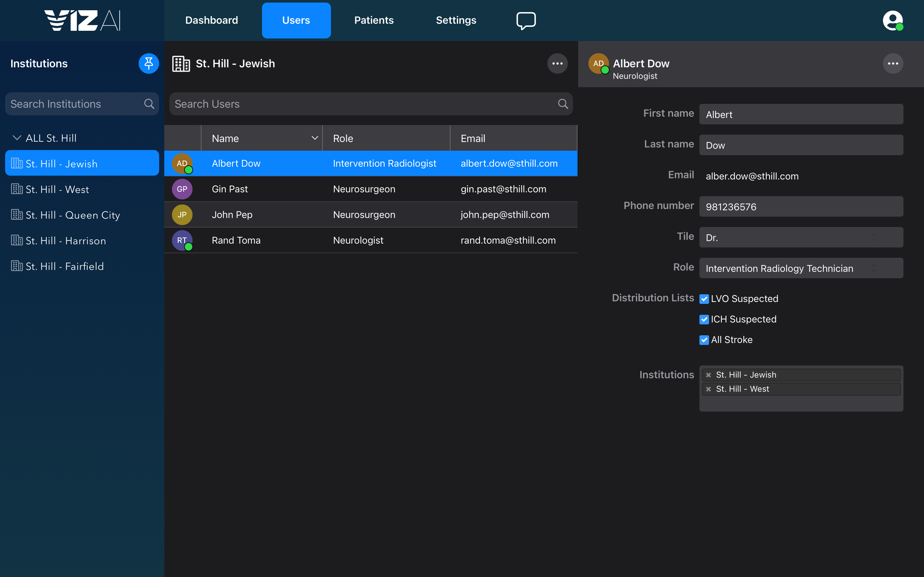The height and width of the screenshot is (577, 924).
Task: Toggle the All Stroke checkbox
Action: coord(704,340)
